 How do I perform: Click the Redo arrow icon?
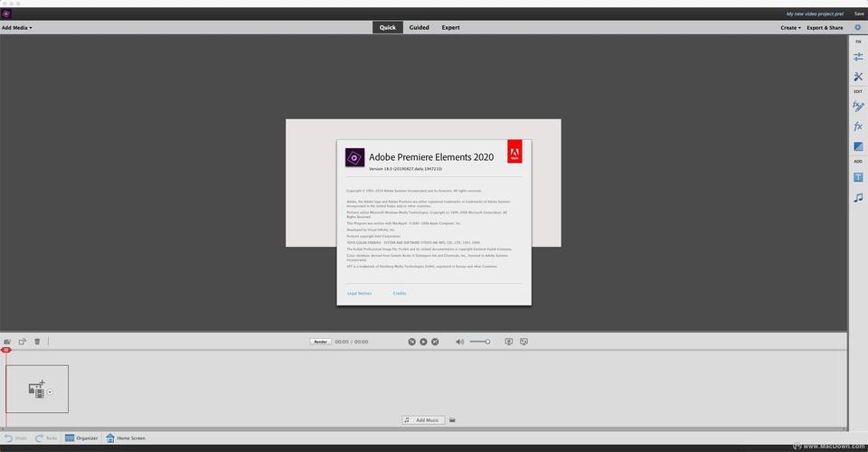pos(39,438)
